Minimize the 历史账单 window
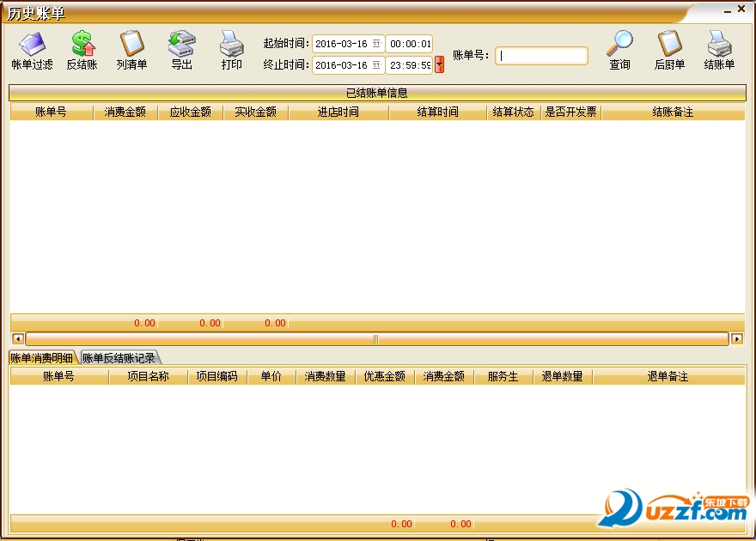 point(727,10)
